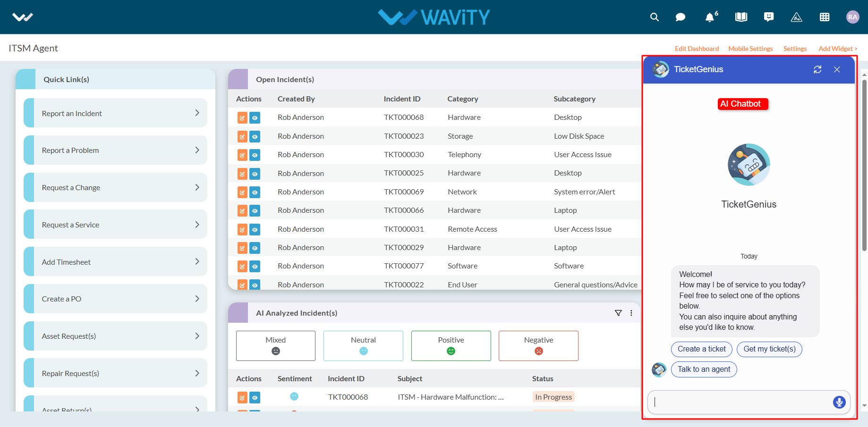Filter by Positive sentiment card

451,346
